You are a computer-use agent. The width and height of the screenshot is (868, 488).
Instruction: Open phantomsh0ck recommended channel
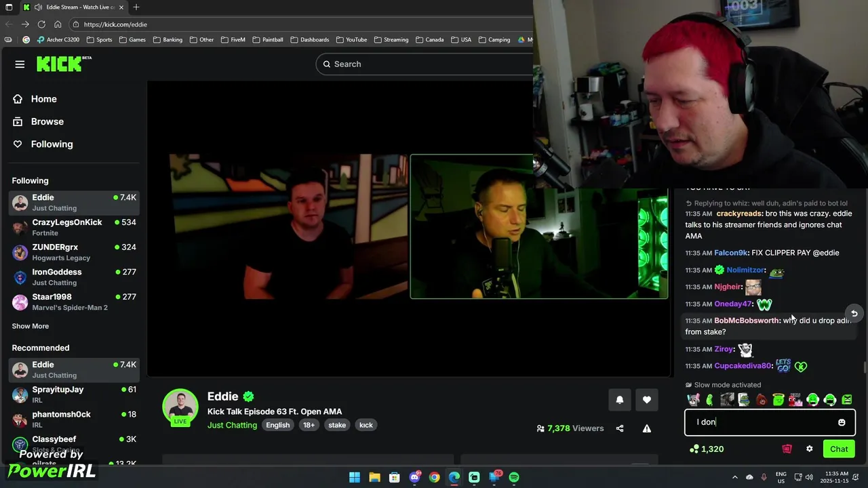(x=74, y=419)
